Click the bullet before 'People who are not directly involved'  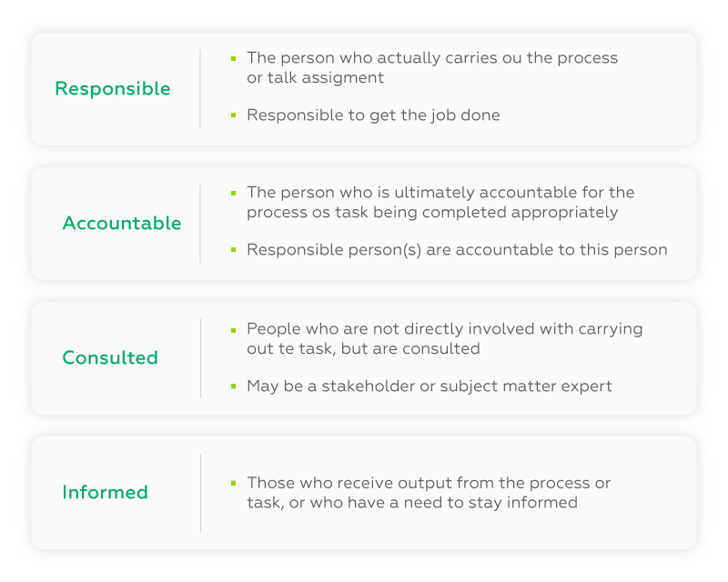[x=234, y=330]
